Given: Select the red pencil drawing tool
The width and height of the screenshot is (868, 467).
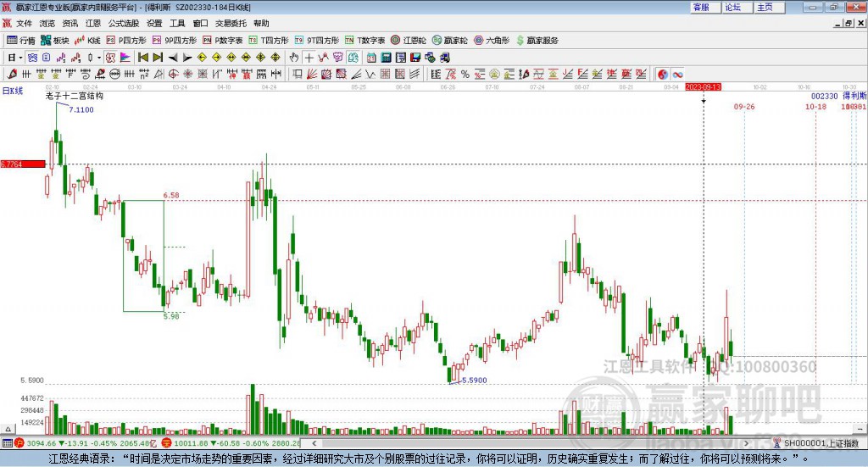Looking at the screenshot, I should [12, 74].
